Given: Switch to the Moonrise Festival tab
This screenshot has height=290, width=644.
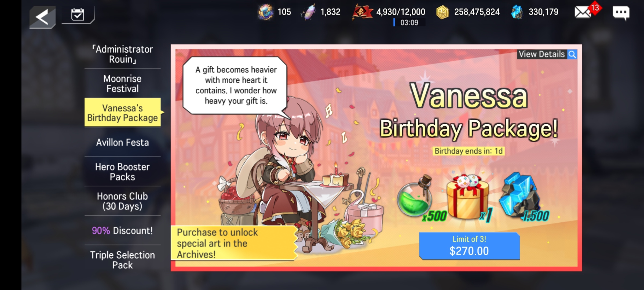Looking at the screenshot, I should click(123, 84).
